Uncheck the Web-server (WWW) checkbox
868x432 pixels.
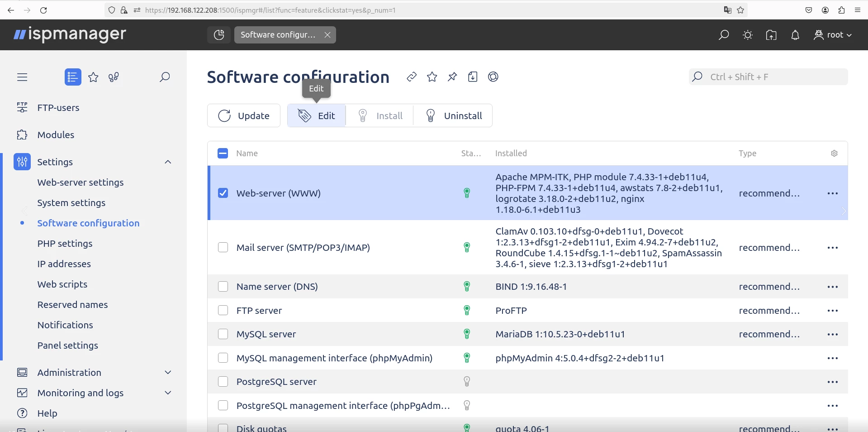(223, 193)
